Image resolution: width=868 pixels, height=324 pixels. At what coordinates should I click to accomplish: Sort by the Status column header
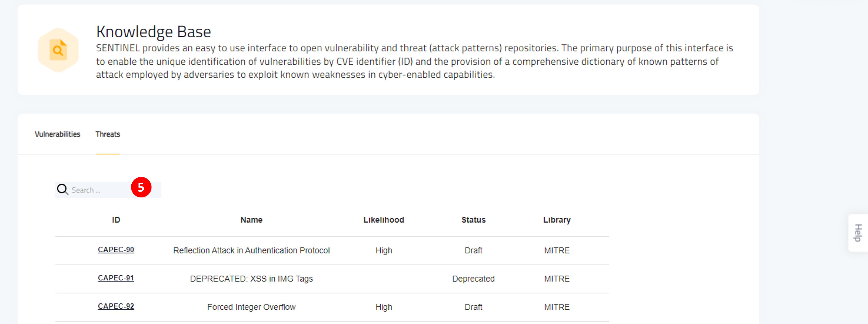tap(473, 220)
